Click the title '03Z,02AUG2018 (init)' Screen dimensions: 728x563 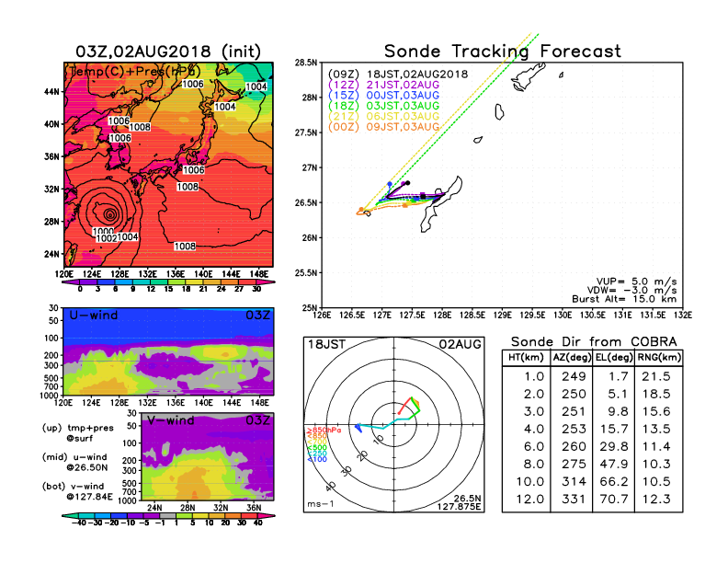click(168, 52)
